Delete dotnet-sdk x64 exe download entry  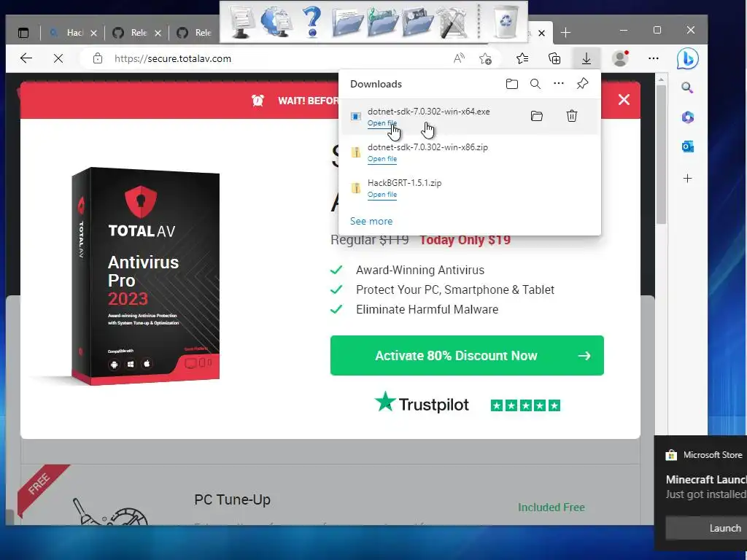click(x=572, y=116)
